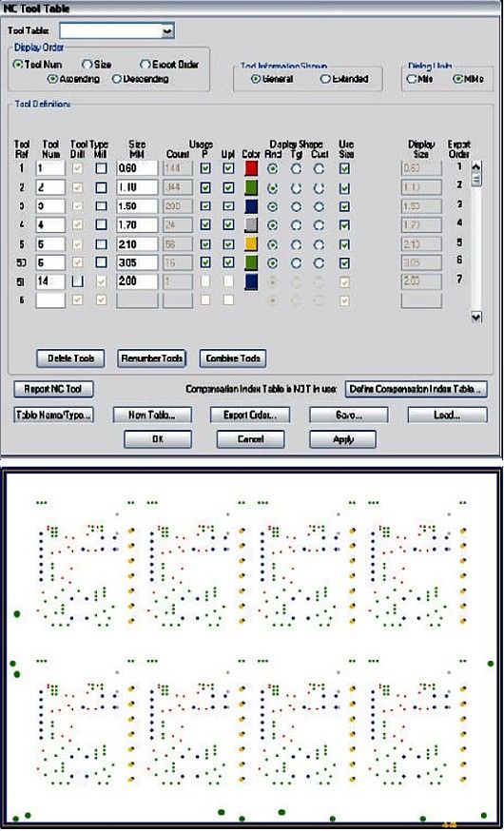Select Tgt shape for 0.60 tool

tap(297, 168)
